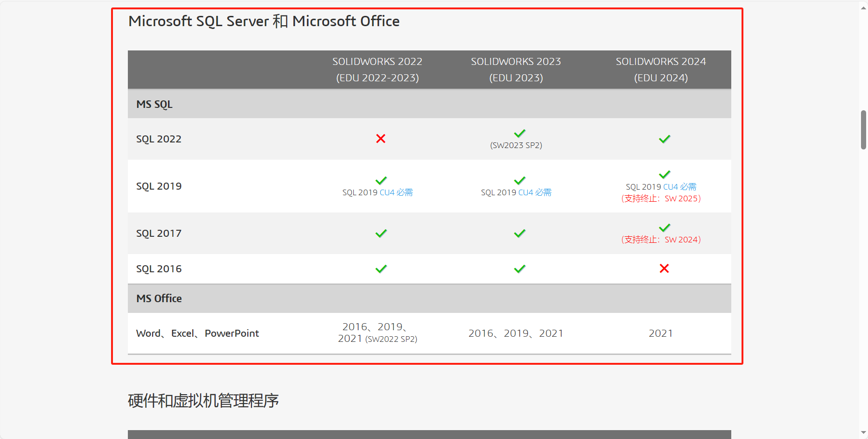
Task: Click the vertical scrollbar thumb
Action: (x=863, y=130)
